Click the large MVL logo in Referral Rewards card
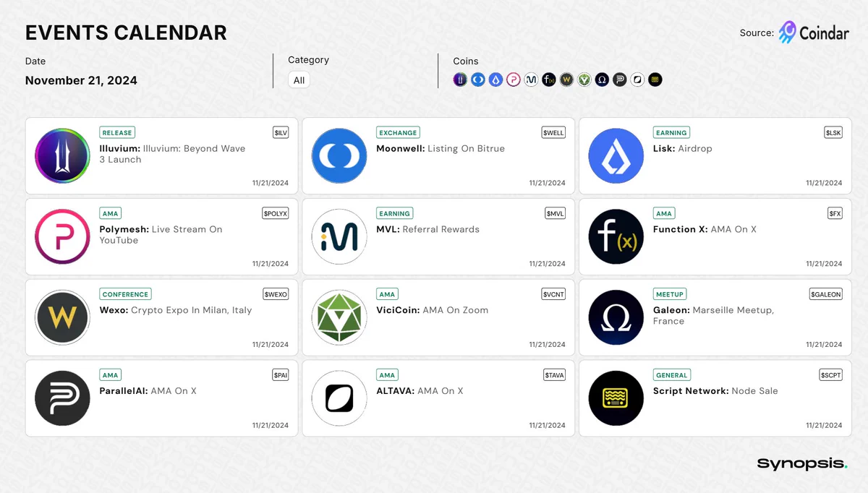The image size is (868, 493). tap(339, 236)
